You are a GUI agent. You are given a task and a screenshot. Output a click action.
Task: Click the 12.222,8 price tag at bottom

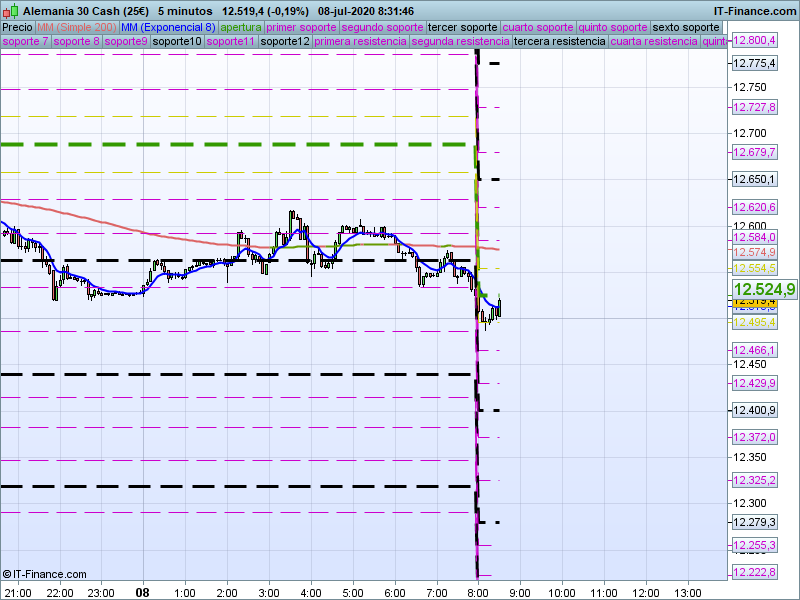click(755, 572)
